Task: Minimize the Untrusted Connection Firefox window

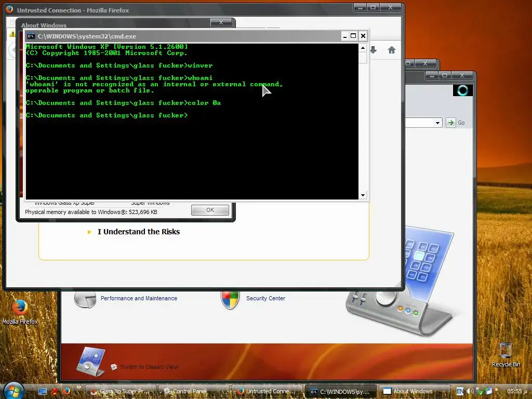Action: click(x=360, y=7)
